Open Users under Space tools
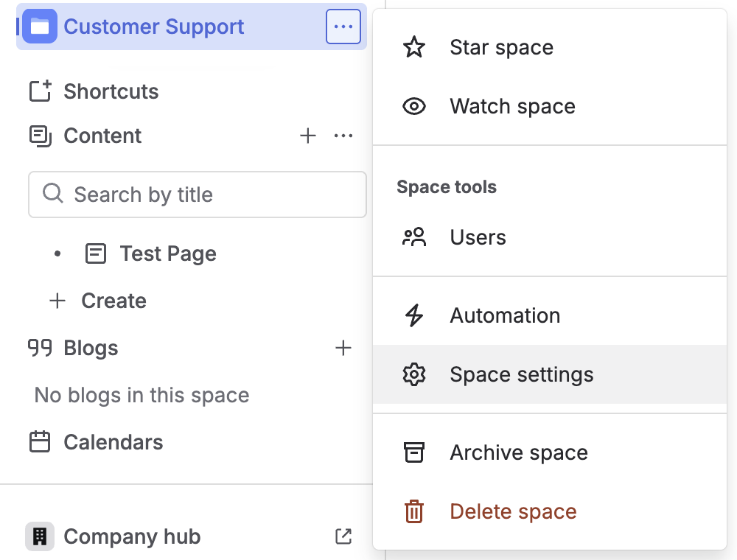 478,237
